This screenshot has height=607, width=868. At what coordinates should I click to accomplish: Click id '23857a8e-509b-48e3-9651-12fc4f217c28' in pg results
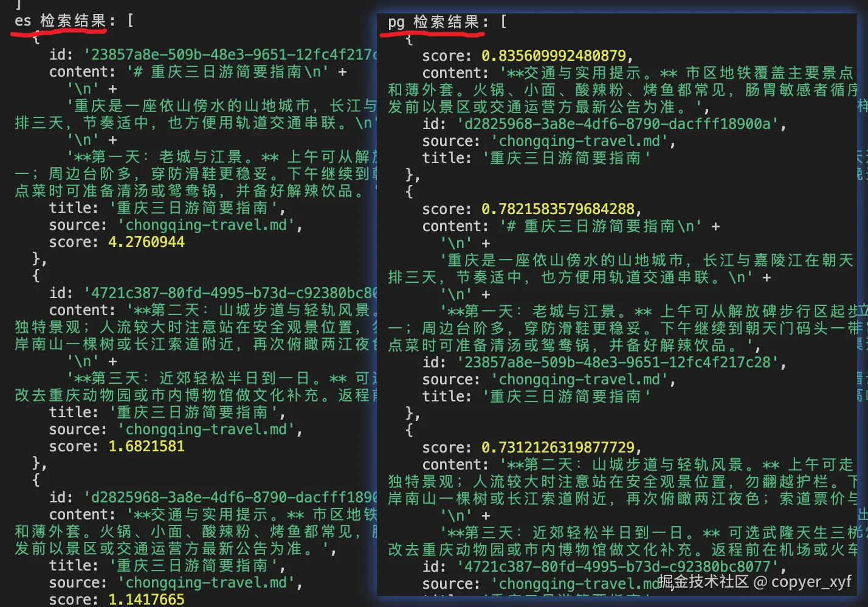(618, 362)
